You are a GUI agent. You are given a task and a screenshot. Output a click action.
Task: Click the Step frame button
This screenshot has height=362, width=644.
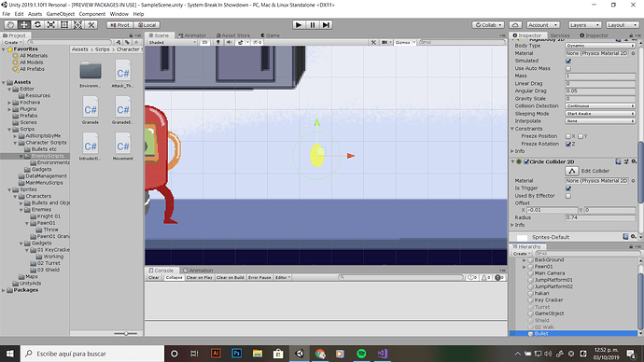326,25
